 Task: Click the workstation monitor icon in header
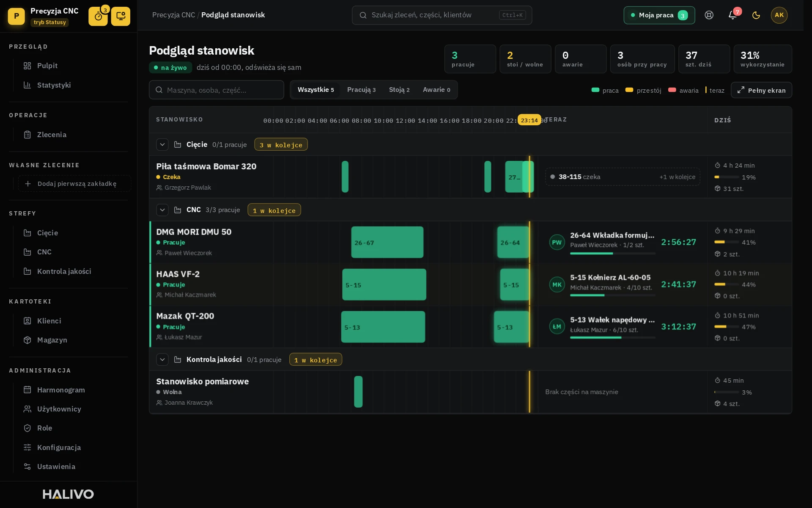121,16
